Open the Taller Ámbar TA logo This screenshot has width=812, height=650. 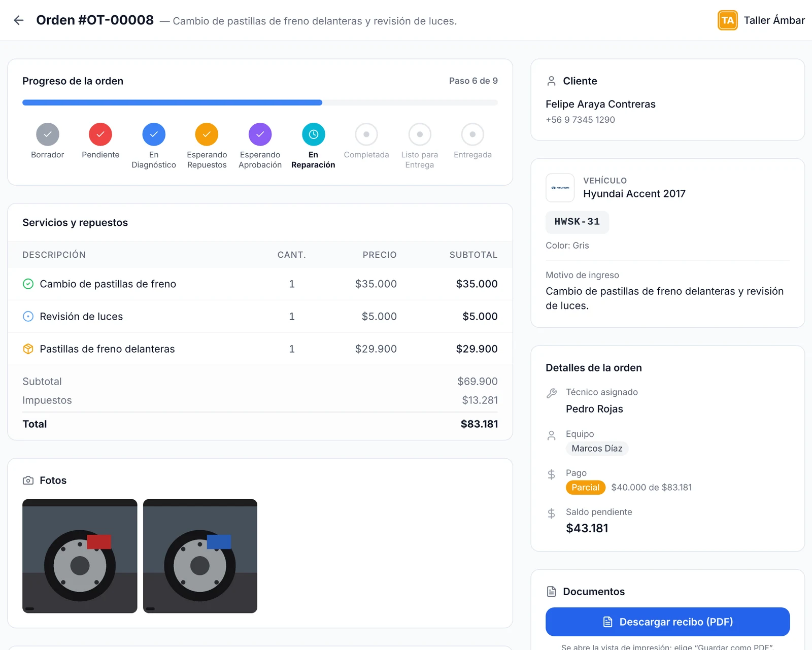727,20
